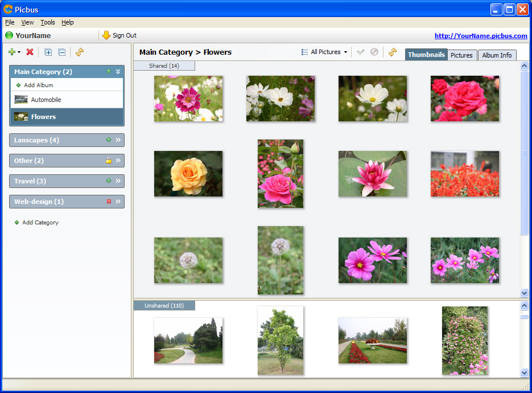Image resolution: width=532 pixels, height=393 pixels.
Task: Toggle Travel green status dot
Action: 109,181
